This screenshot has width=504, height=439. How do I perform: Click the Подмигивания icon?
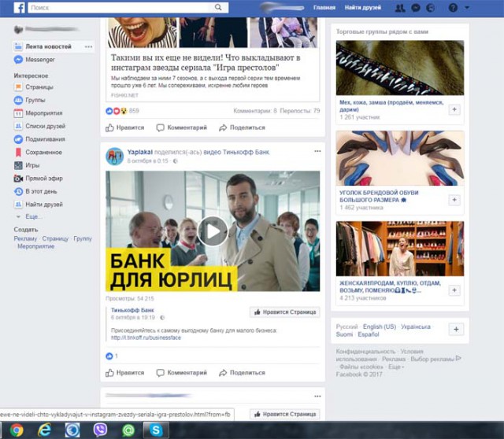[x=18, y=139]
